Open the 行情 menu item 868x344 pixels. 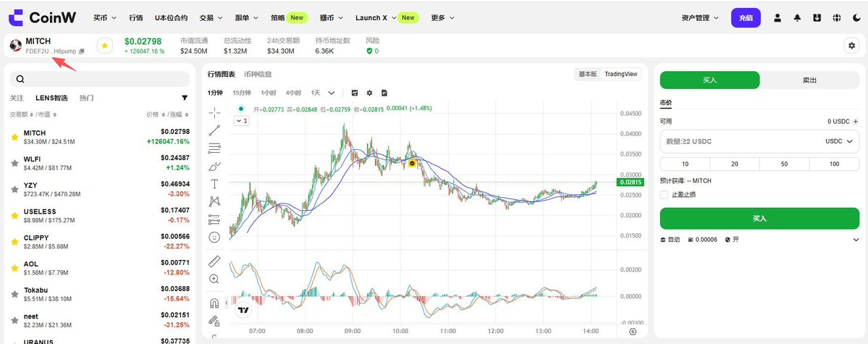135,17
